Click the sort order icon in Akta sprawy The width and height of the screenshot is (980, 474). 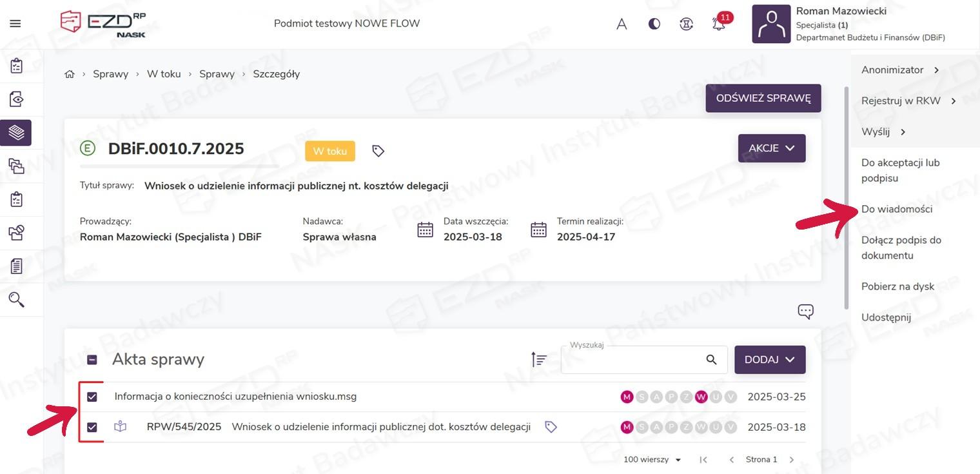tap(538, 360)
